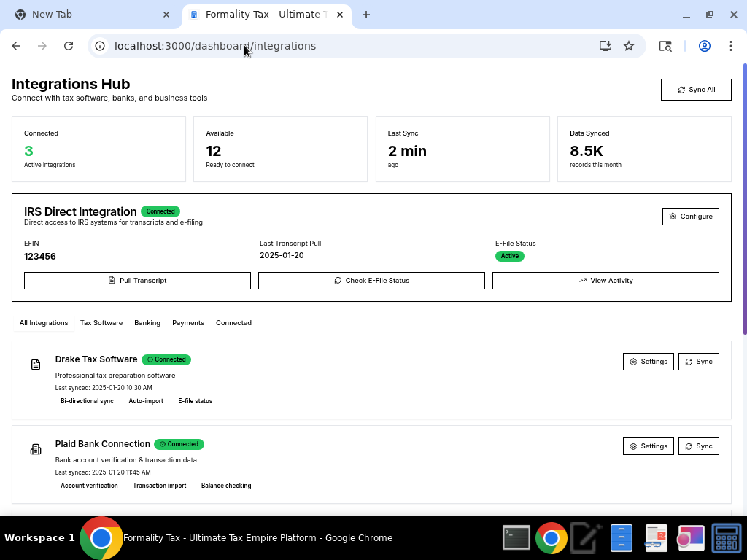The height and width of the screenshot is (560, 747).
Task: Bookmark this page with the star icon
Action: [x=629, y=46]
